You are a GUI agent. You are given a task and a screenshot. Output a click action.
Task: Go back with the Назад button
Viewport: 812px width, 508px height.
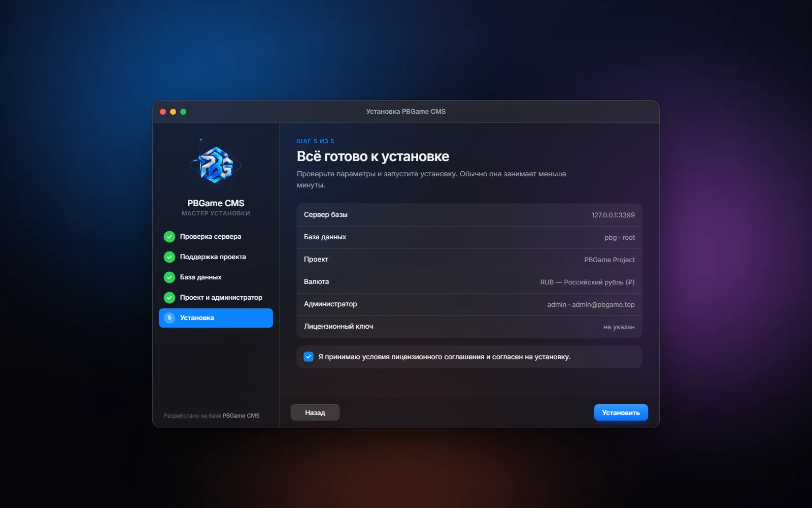coord(315,412)
